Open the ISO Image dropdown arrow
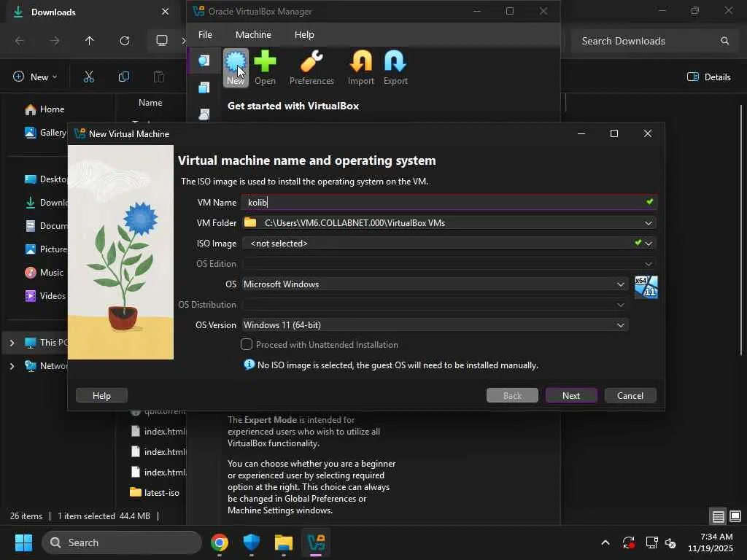 point(649,244)
